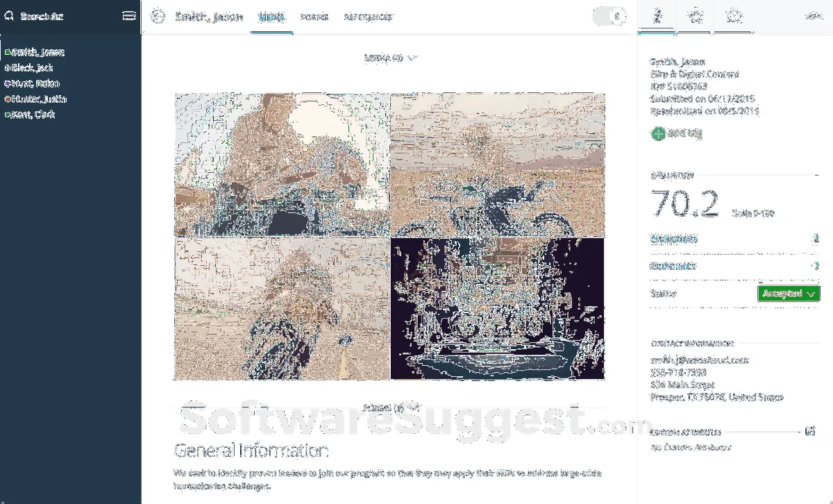This screenshot has width=833, height=504.
Task: Click the back arrow next to Smith, Jason
Action: coord(158,16)
